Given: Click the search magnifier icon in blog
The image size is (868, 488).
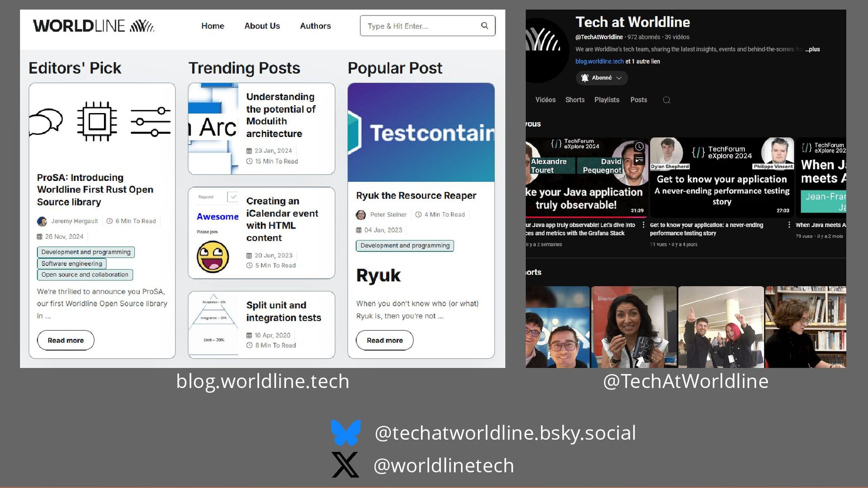Looking at the screenshot, I should (484, 26).
